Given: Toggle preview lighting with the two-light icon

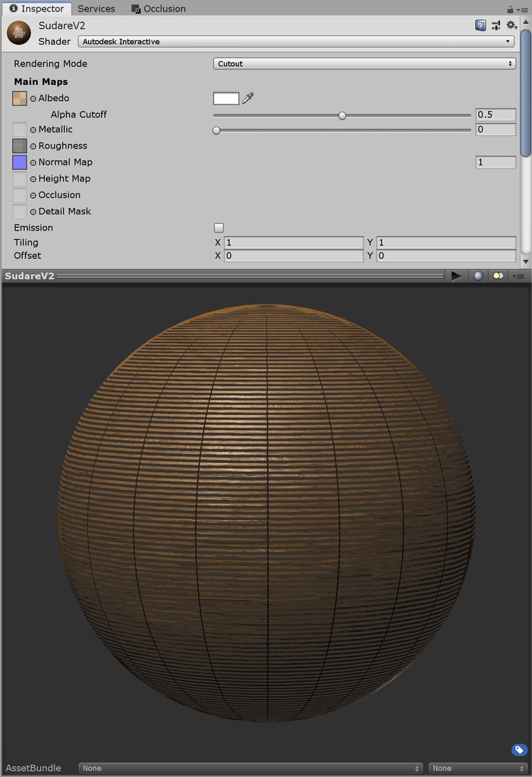Looking at the screenshot, I should 498,276.
